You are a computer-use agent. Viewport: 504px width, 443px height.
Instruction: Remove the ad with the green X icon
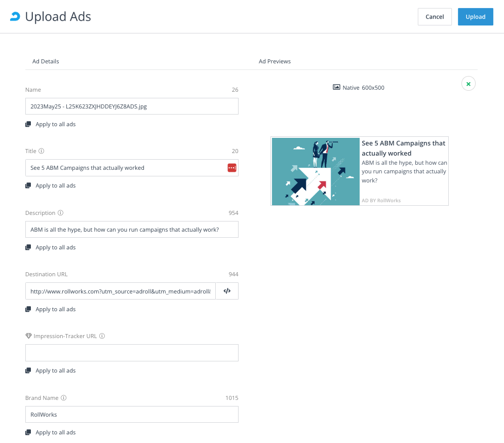pos(468,84)
